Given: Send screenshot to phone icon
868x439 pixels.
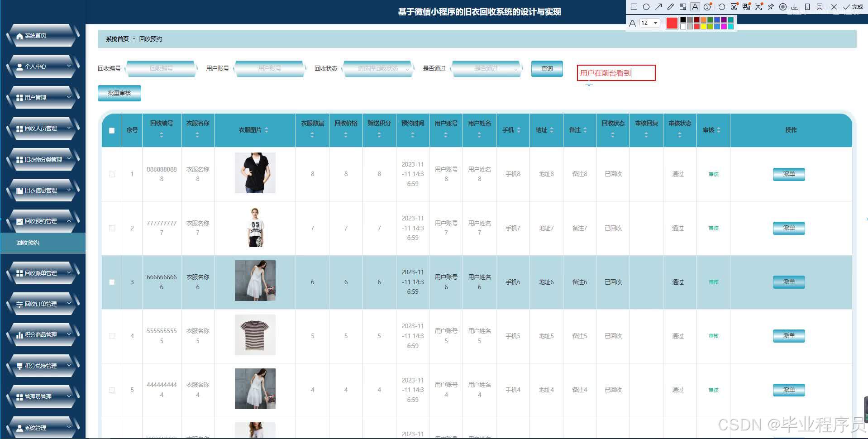Looking at the screenshot, I should 807,7.
